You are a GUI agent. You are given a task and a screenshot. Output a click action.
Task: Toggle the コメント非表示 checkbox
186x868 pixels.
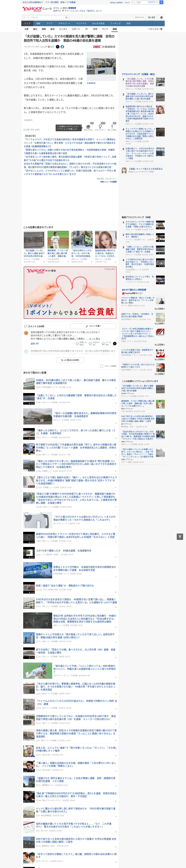[x=102, y=366]
